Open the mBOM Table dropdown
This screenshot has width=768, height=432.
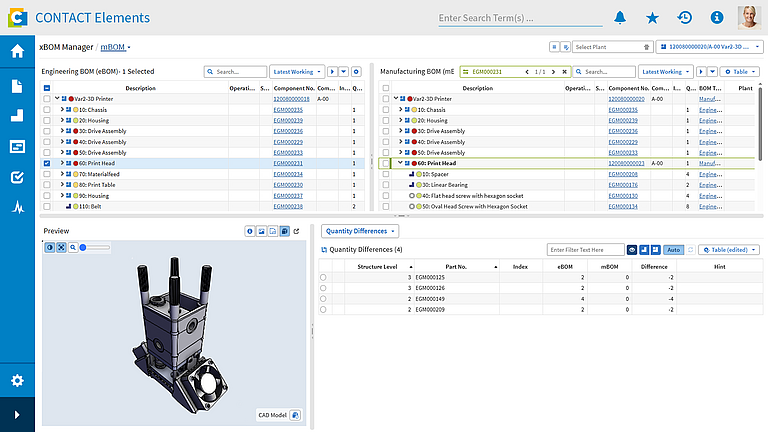[x=740, y=72]
